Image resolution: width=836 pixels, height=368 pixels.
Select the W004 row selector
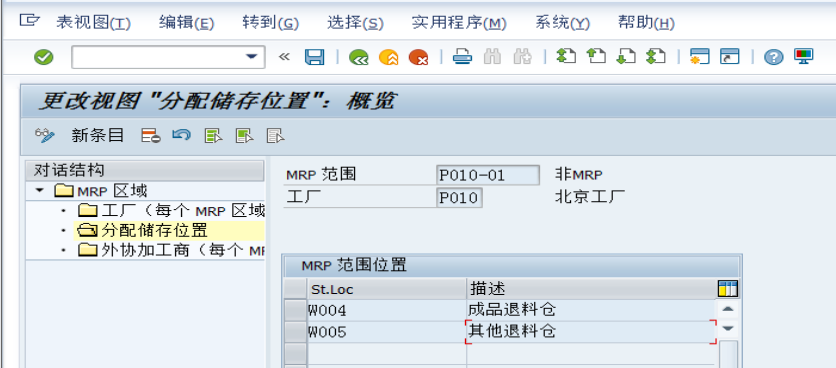295,310
